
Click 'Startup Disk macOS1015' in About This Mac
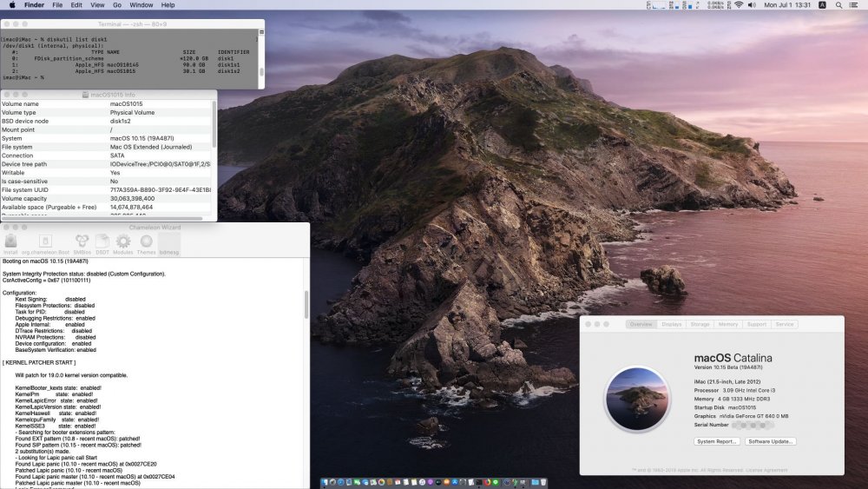(x=725, y=407)
